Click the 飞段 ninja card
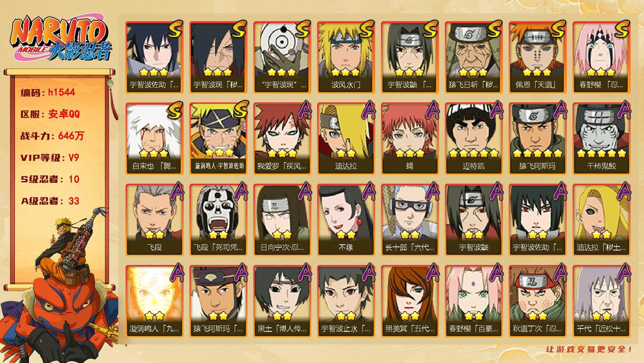 tap(154, 220)
